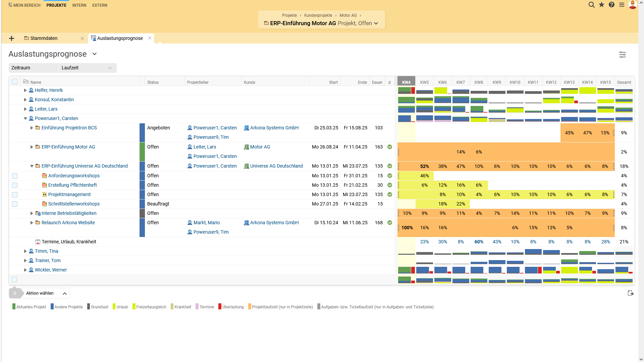This screenshot has height=362, width=644.
Task: Expand the Helfer, Henrik row
Action: (x=25, y=90)
